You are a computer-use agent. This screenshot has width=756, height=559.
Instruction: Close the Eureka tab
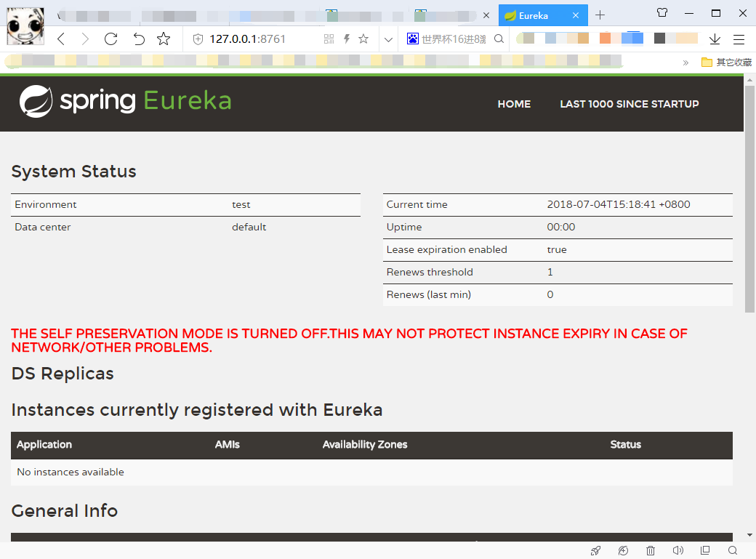(576, 15)
